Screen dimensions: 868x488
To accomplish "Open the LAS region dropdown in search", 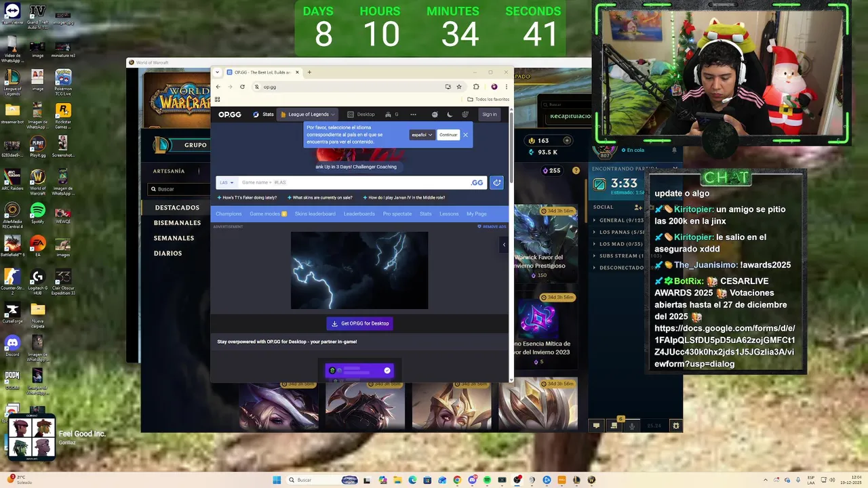I will [226, 182].
